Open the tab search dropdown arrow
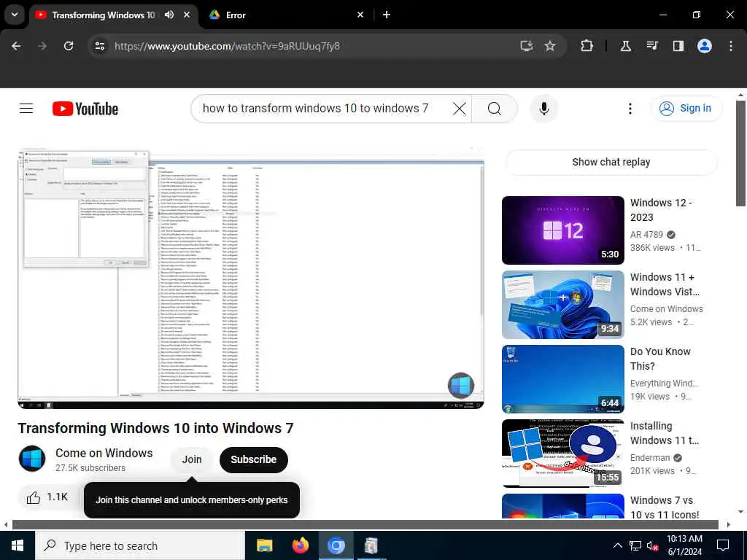747x560 pixels. (15, 15)
